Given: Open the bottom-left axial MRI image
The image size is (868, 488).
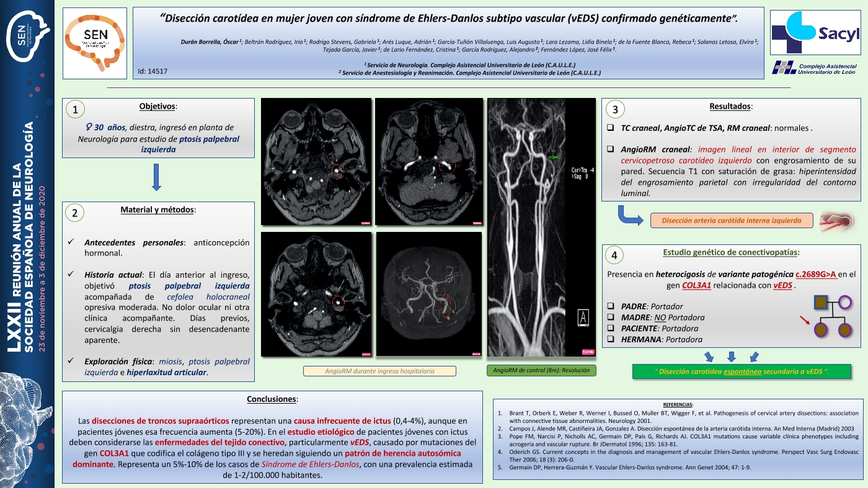Looking at the screenshot, I should [316, 294].
